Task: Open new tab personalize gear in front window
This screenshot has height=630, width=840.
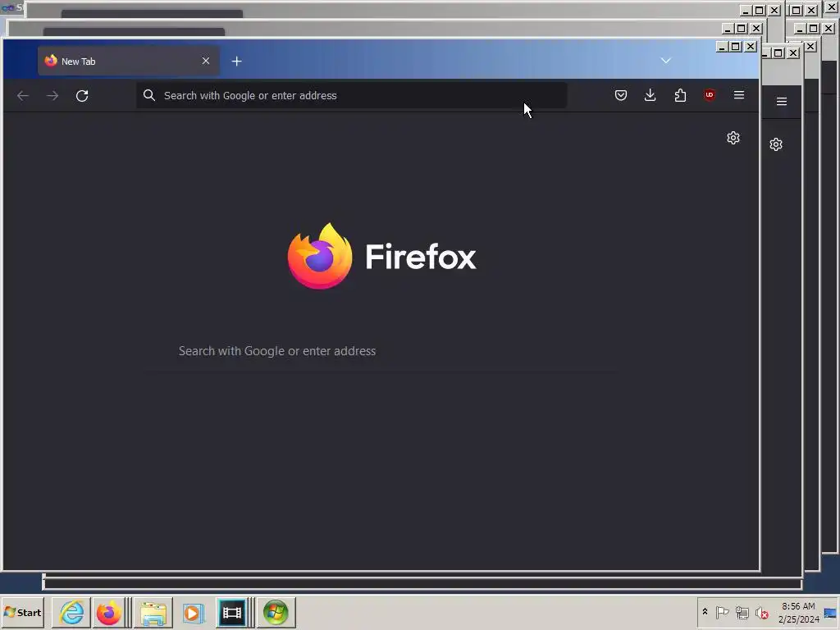Action: coord(733,138)
